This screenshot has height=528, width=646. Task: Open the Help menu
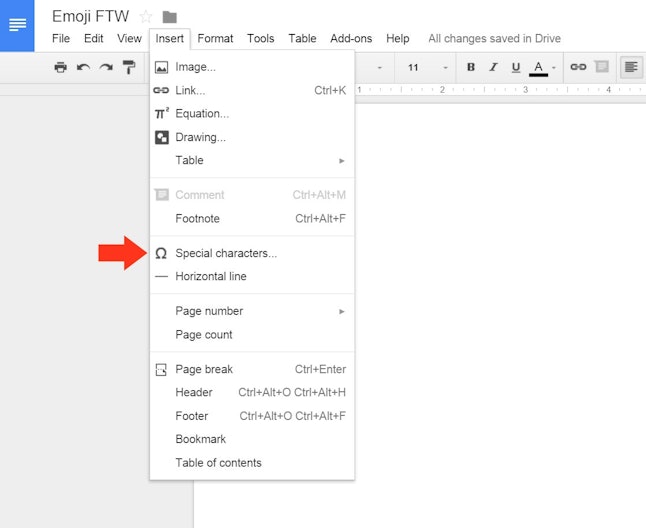point(398,39)
